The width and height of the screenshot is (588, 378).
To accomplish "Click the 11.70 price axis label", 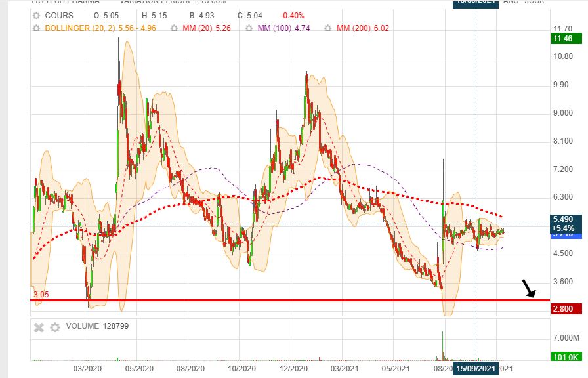I will (x=563, y=28).
